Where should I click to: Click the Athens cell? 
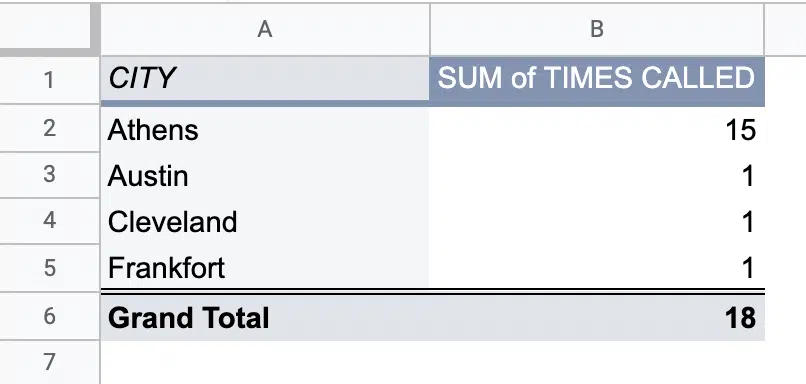click(265, 129)
